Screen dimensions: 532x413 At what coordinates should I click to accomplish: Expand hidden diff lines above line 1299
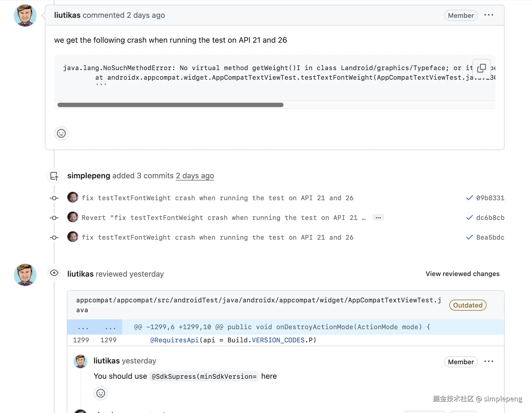(94, 327)
